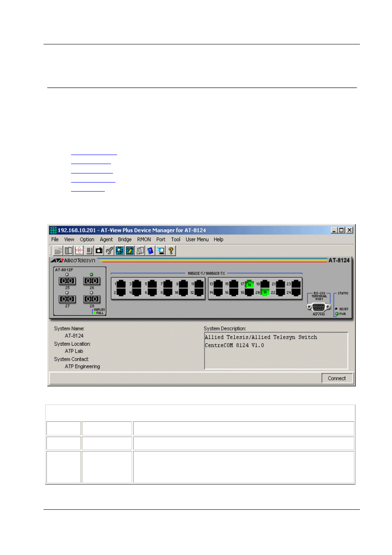Select active green port 20

tap(265, 292)
